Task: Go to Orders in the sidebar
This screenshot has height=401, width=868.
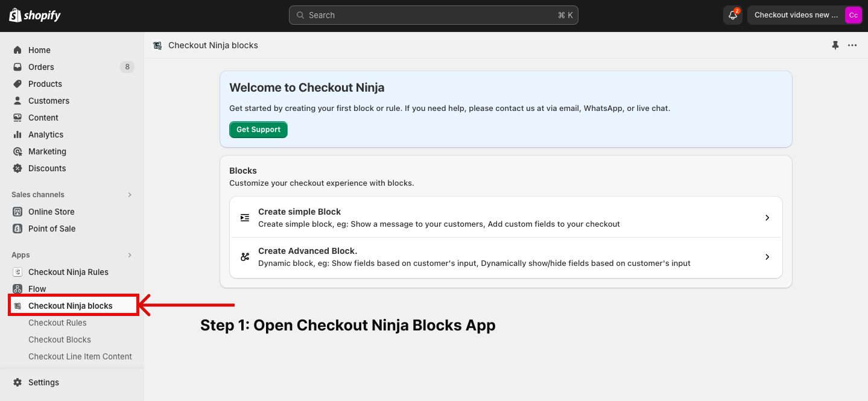Action: tap(41, 67)
